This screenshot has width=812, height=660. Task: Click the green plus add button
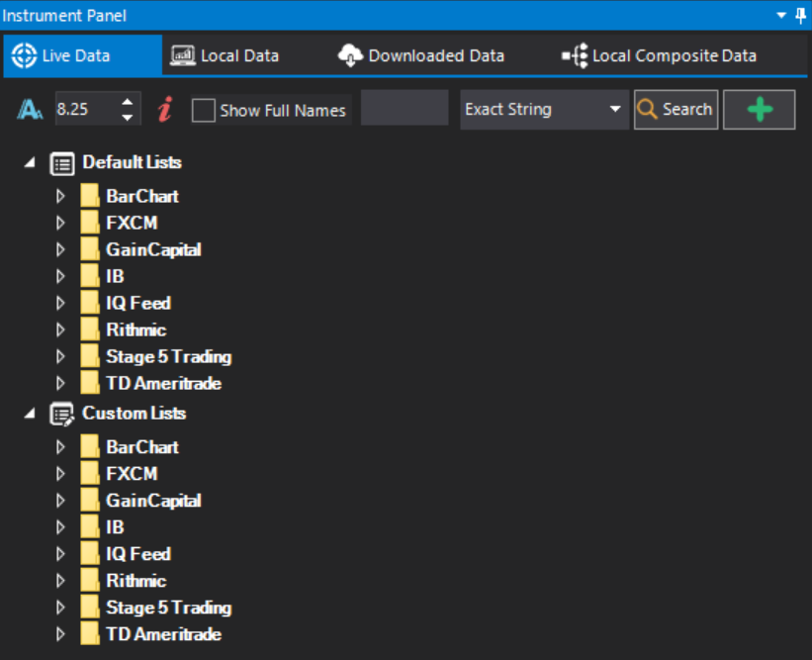(760, 109)
